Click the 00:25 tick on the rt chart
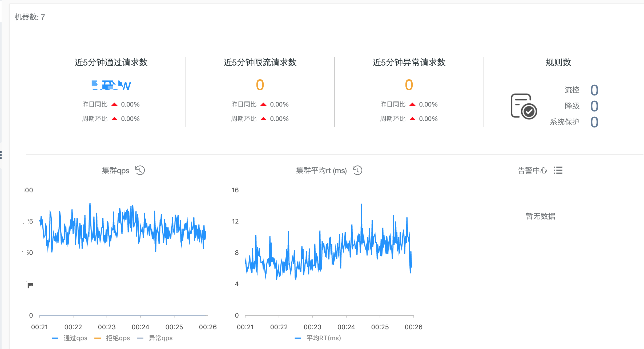Viewport: 644px width, 349px height. 380,327
